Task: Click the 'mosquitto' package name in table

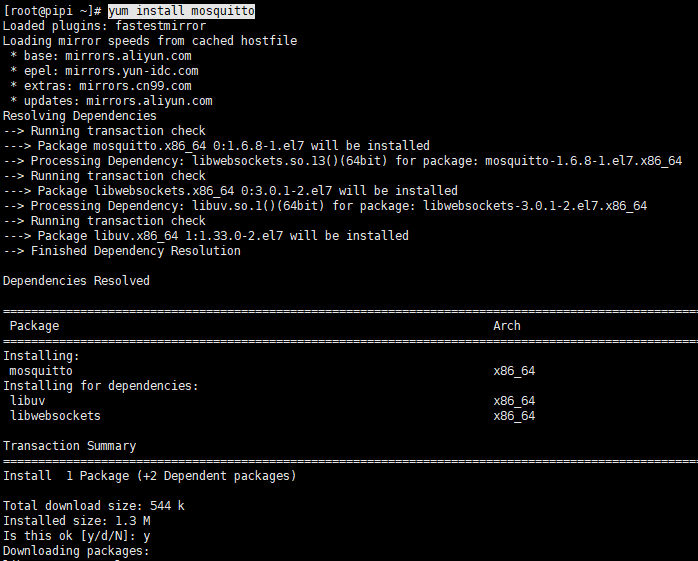Action: pyautogui.click(x=41, y=371)
